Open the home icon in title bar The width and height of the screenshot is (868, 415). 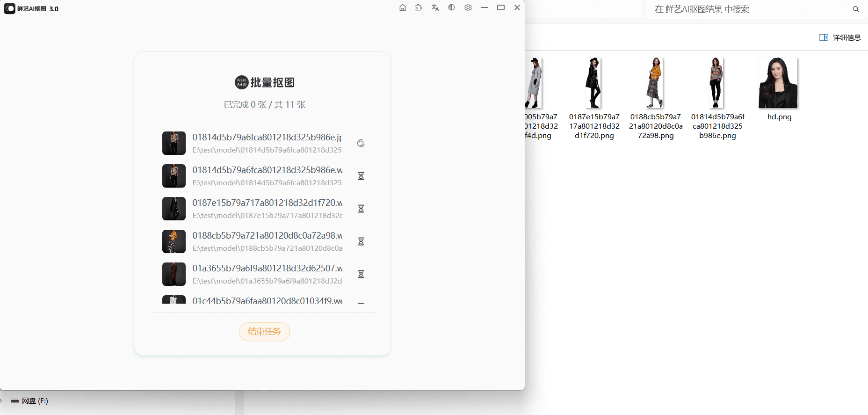tap(403, 7)
